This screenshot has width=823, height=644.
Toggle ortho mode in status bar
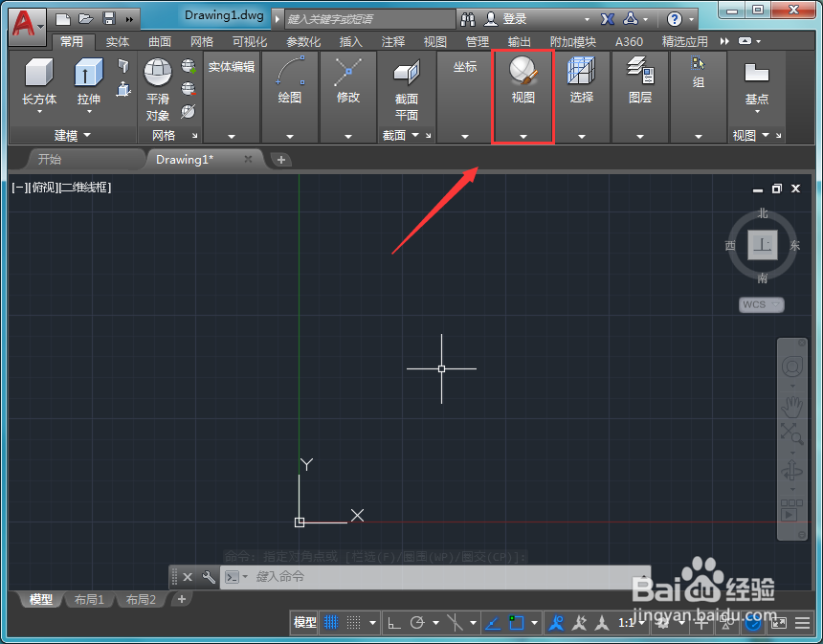coord(393,623)
